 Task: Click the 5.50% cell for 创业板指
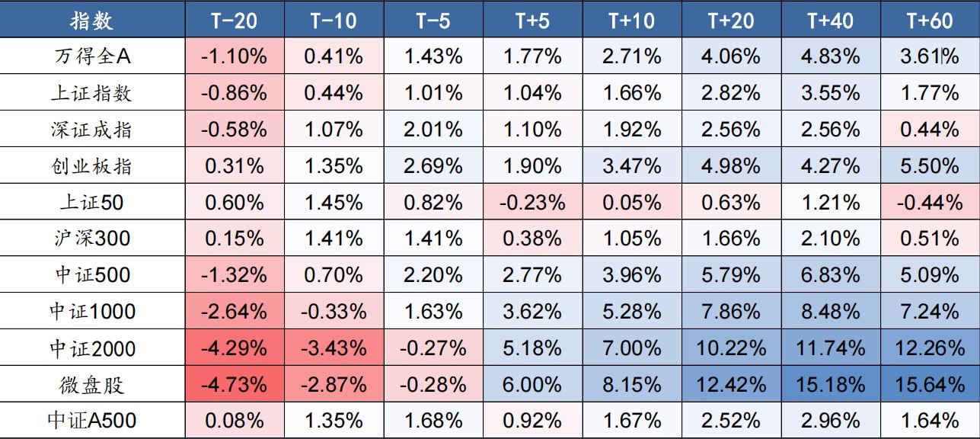pyautogui.click(x=930, y=166)
